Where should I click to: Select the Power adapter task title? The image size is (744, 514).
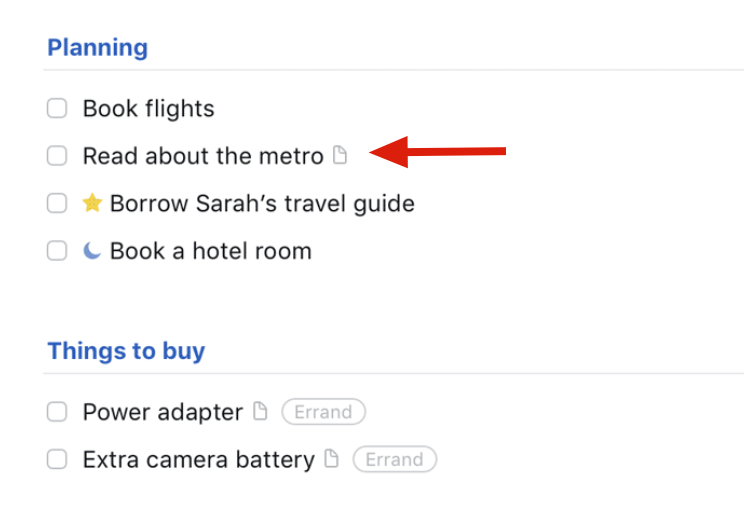click(x=163, y=412)
